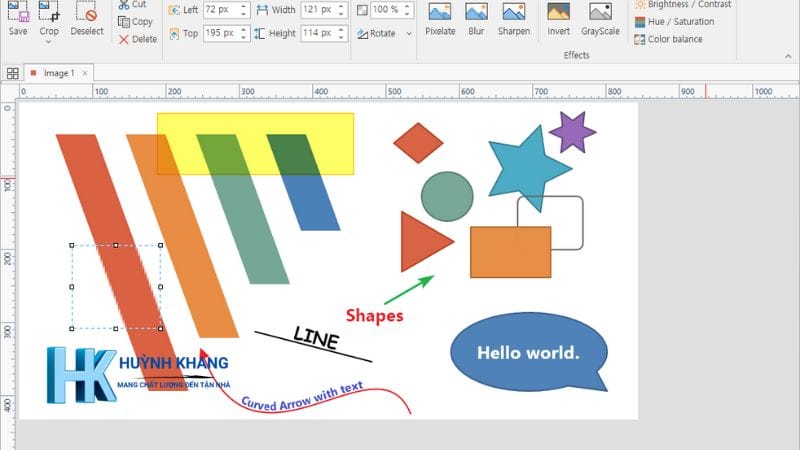The height and width of the screenshot is (450, 800).
Task: Expand the Rotate dropdown arrow
Action: (409, 34)
